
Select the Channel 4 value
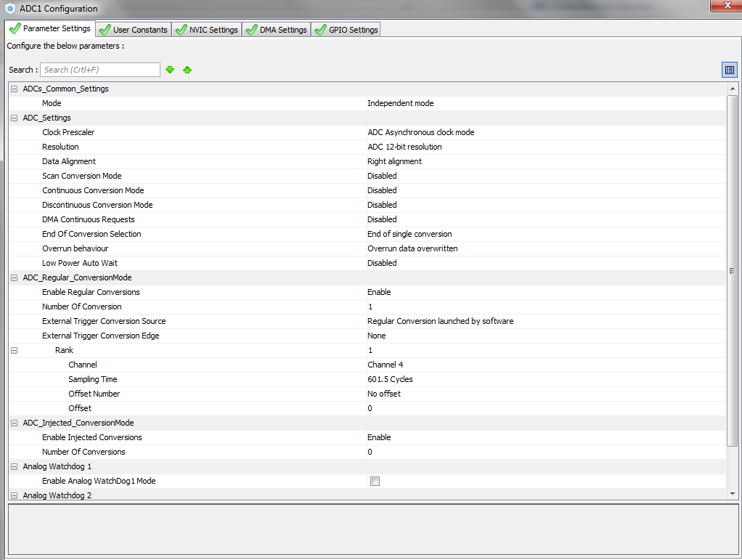(384, 365)
